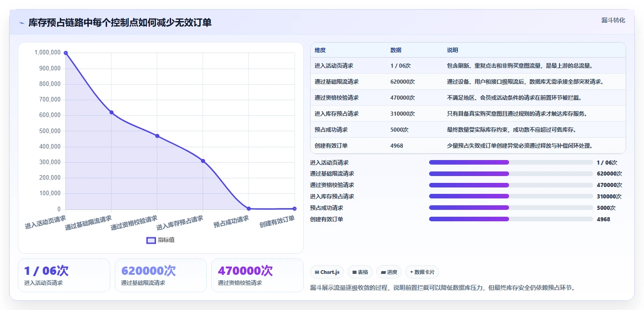This screenshot has height=310, width=644.
Task: Click the 5000次 cell in the table
Action: (399, 130)
